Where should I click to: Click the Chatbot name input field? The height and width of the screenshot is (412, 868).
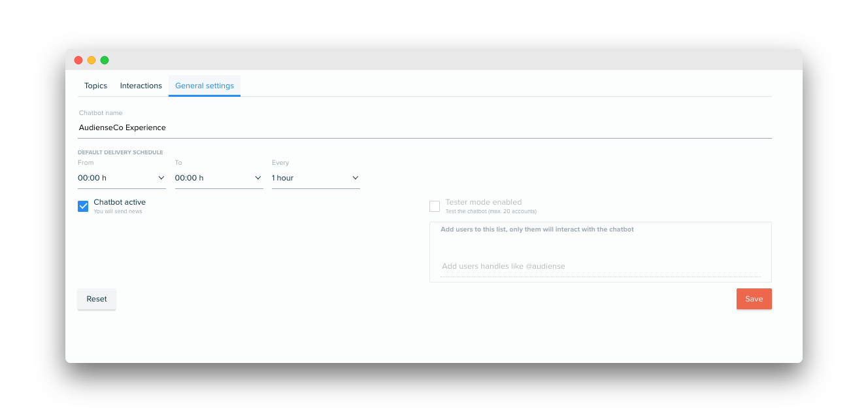click(425, 128)
